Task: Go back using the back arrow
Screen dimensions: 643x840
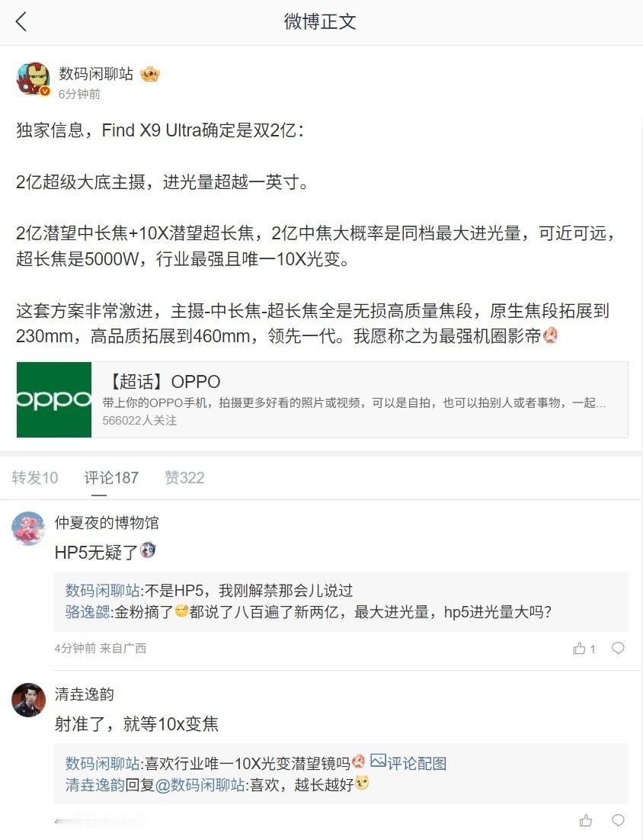Action: click(21, 22)
